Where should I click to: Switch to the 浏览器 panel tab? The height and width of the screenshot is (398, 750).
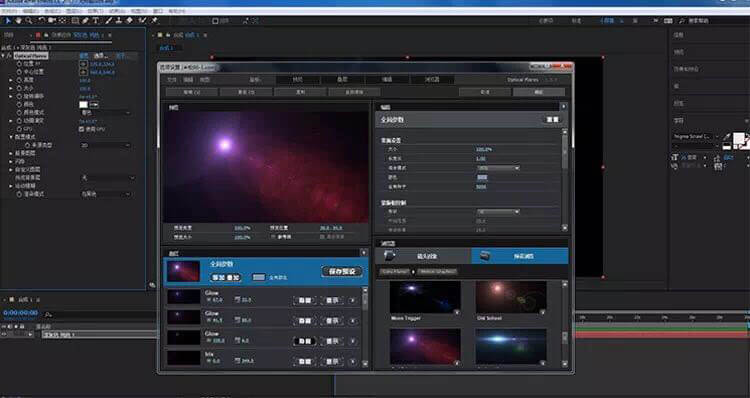432,79
